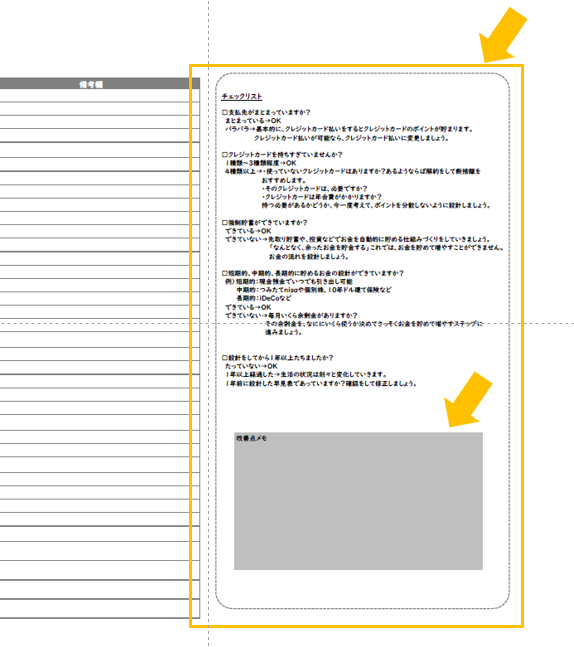
Task: Tick the 設計をしてから1年以上たちましたか checkbox
Action: (x=224, y=357)
